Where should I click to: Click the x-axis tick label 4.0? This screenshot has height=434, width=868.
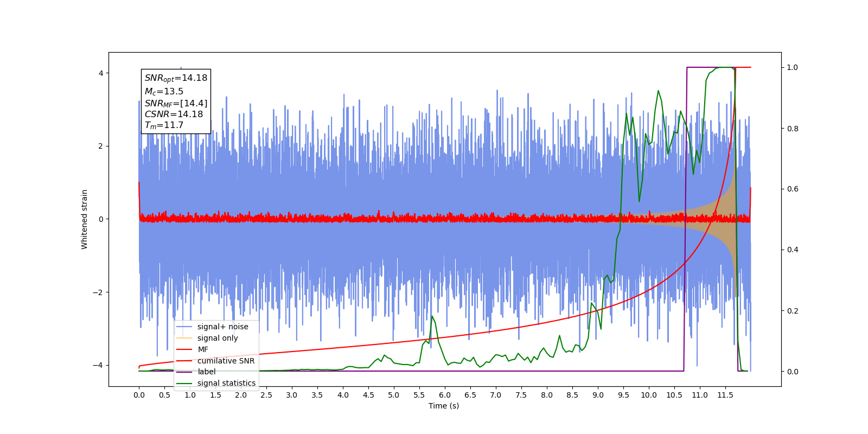click(x=343, y=395)
